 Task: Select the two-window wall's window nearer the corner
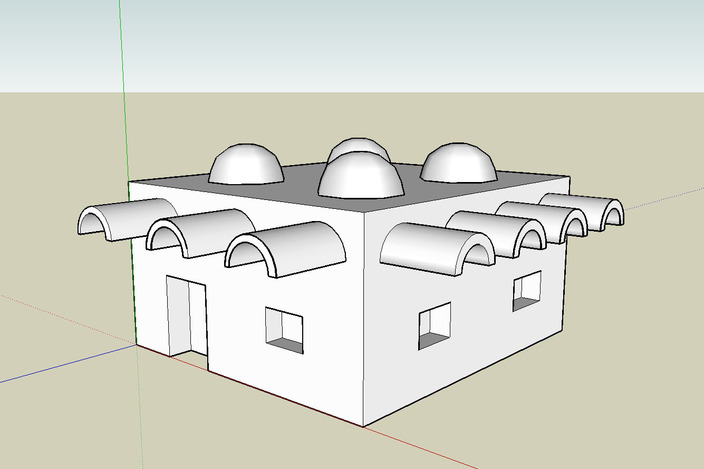tap(435, 326)
